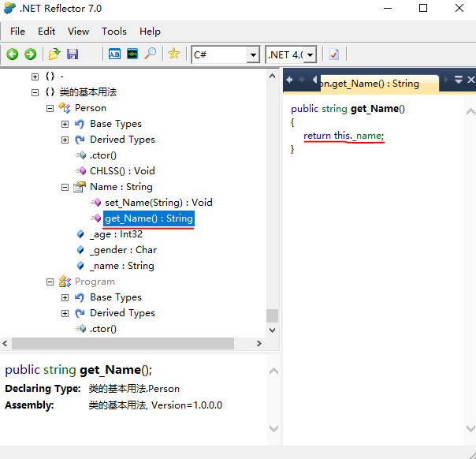Click the tree vertical scrollbar thumb
The width and height of the screenshot is (476, 459).
click(272, 315)
